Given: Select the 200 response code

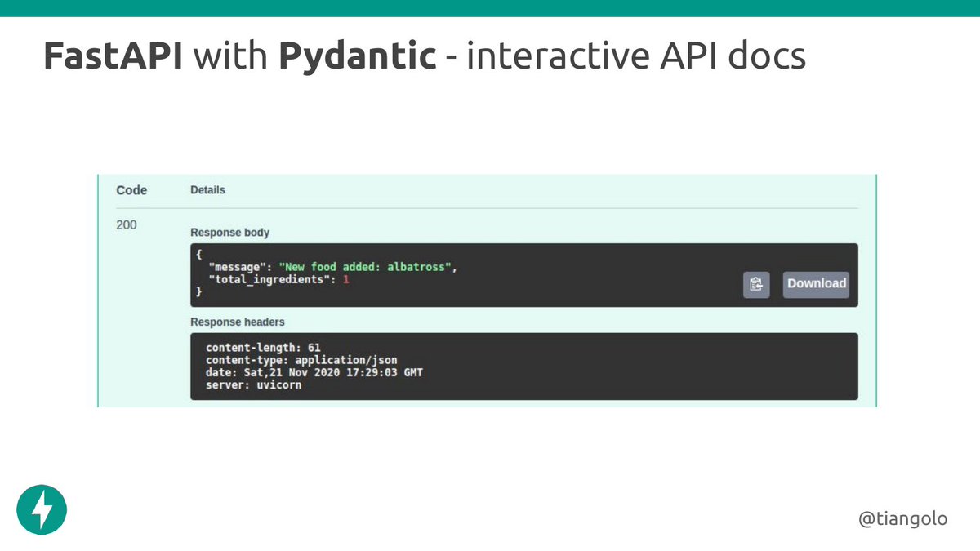Looking at the screenshot, I should coord(127,224).
